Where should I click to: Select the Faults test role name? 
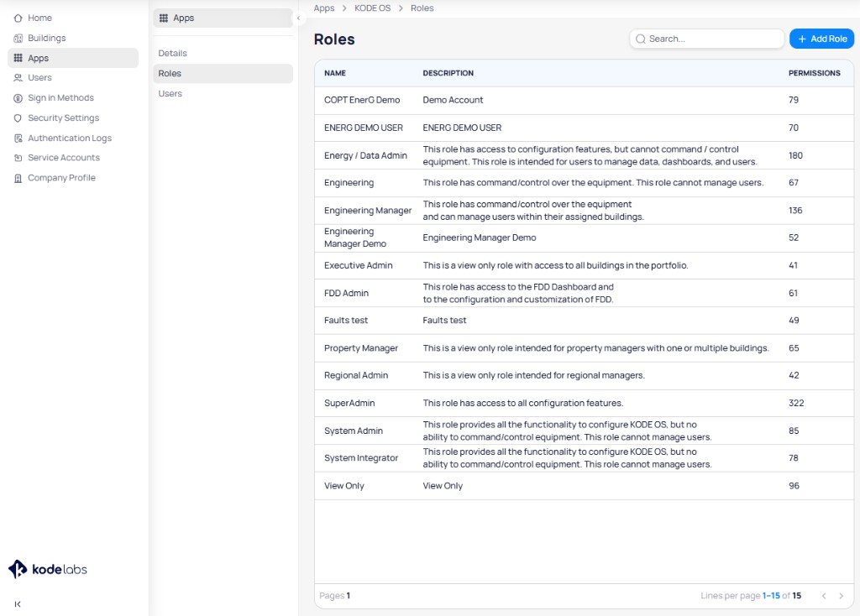[x=345, y=321]
